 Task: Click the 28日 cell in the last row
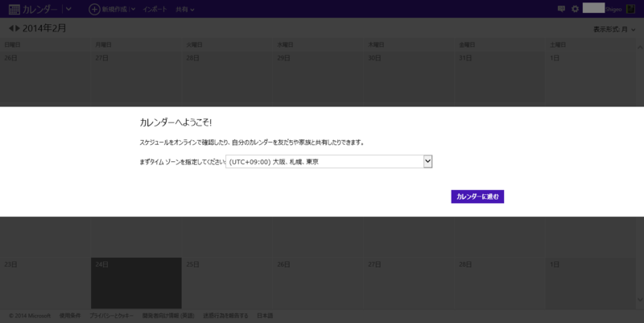499,284
